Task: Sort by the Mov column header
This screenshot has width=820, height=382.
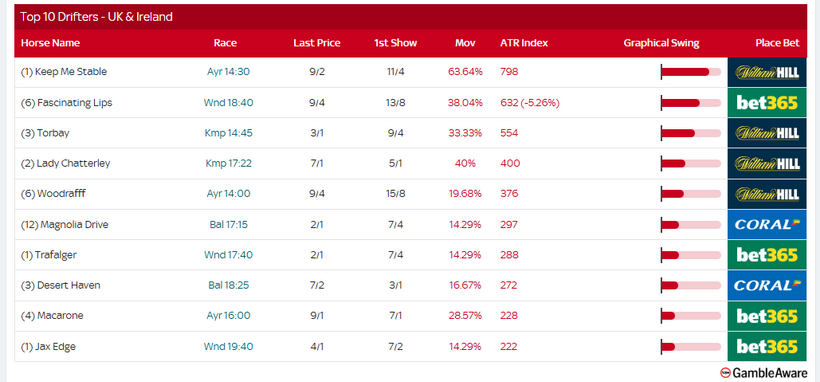Action: 465,43
